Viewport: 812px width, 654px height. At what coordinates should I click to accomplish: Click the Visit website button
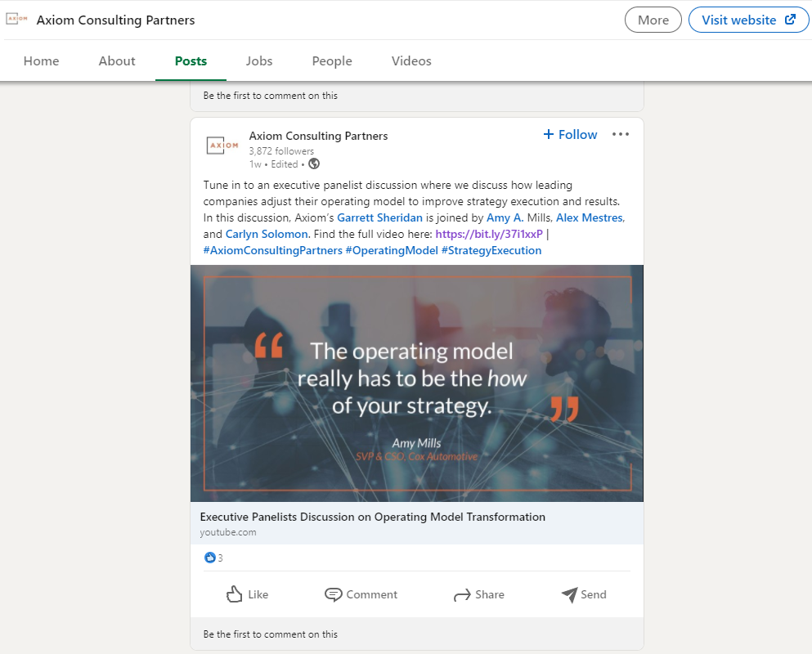748,20
